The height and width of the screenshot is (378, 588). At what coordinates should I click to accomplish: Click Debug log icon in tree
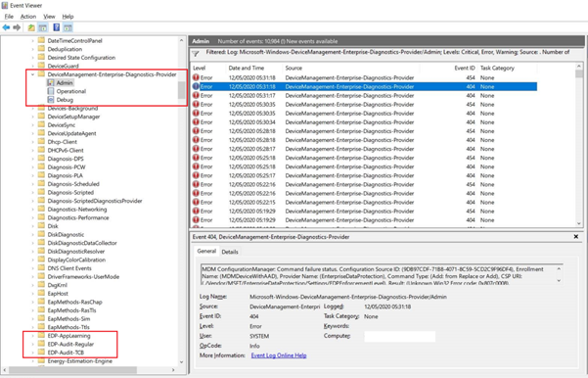click(51, 100)
